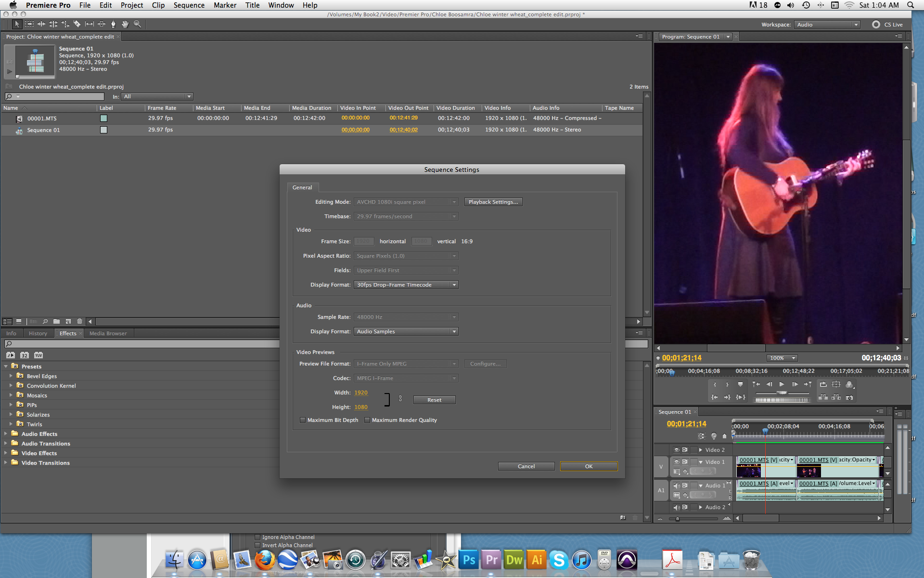Click the Playback Settings button

pos(493,202)
